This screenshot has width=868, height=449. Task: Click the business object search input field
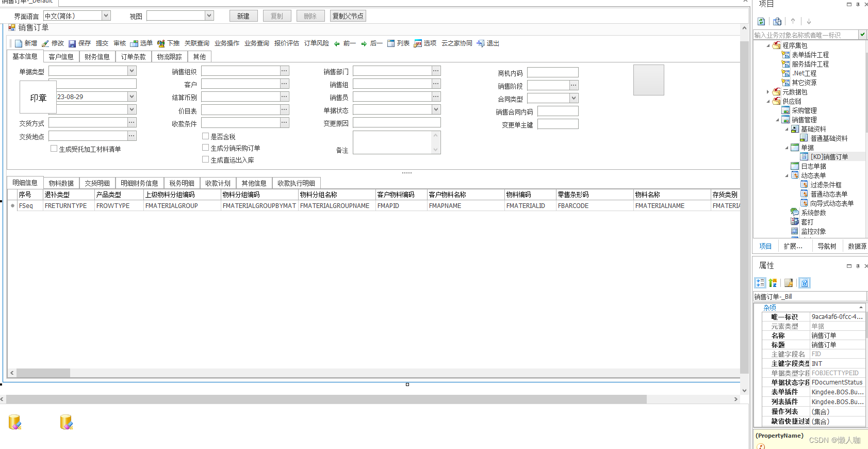[x=806, y=35]
